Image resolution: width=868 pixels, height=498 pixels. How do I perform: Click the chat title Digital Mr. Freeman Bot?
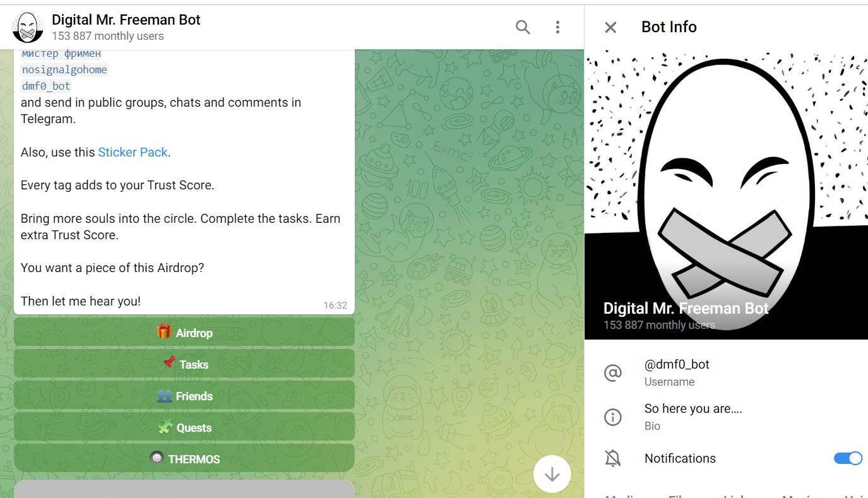pyautogui.click(x=126, y=20)
